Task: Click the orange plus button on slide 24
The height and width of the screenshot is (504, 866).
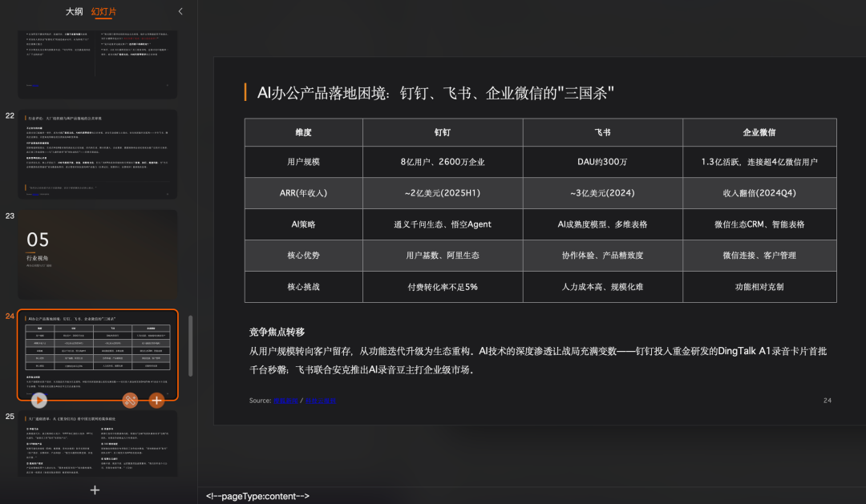Action: point(156,400)
